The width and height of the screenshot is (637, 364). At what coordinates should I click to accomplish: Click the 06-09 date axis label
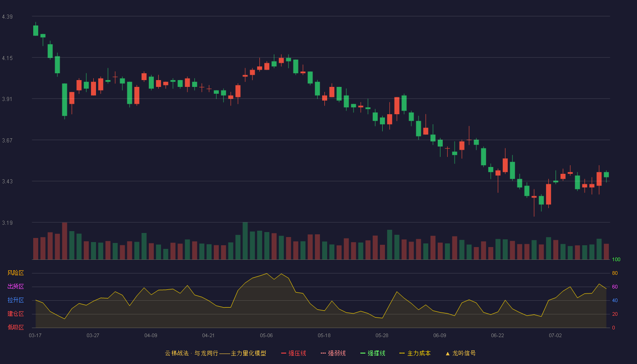point(440,335)
